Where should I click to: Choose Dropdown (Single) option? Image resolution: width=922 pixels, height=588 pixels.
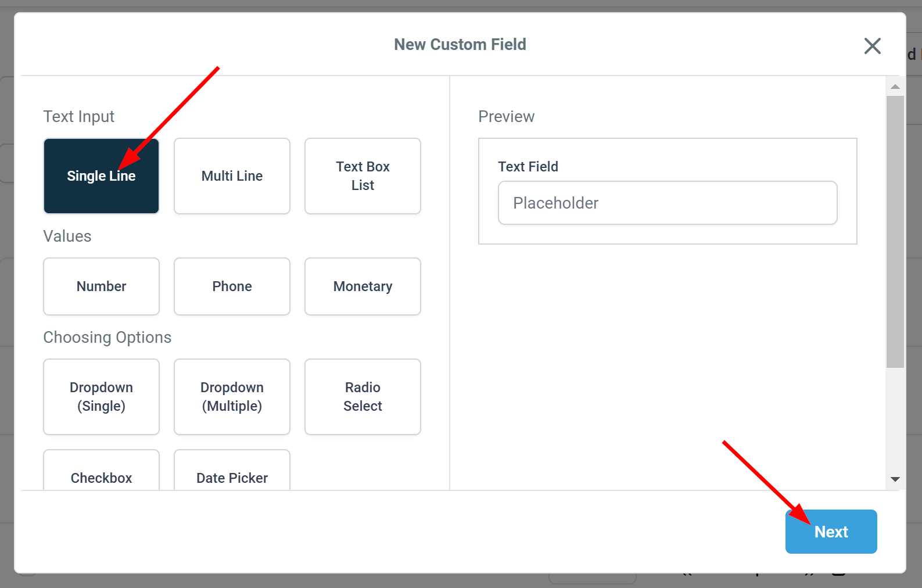[x=101, y=397]
